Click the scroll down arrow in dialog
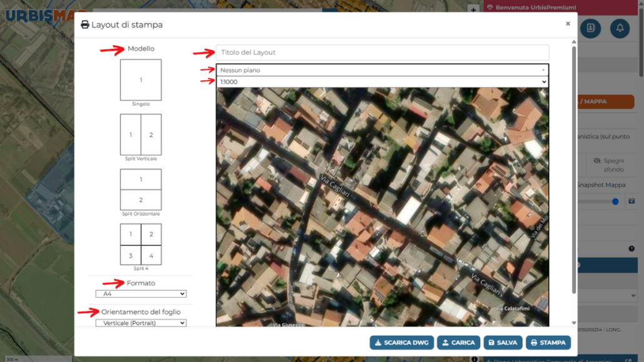The height and width of the screenshot is (362, 644). 574,323
